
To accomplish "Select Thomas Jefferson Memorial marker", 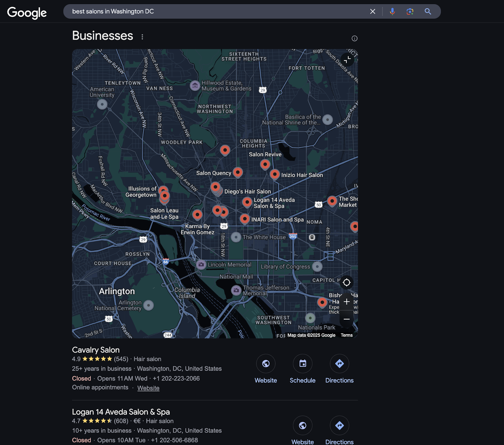I will tap(236, 290).
